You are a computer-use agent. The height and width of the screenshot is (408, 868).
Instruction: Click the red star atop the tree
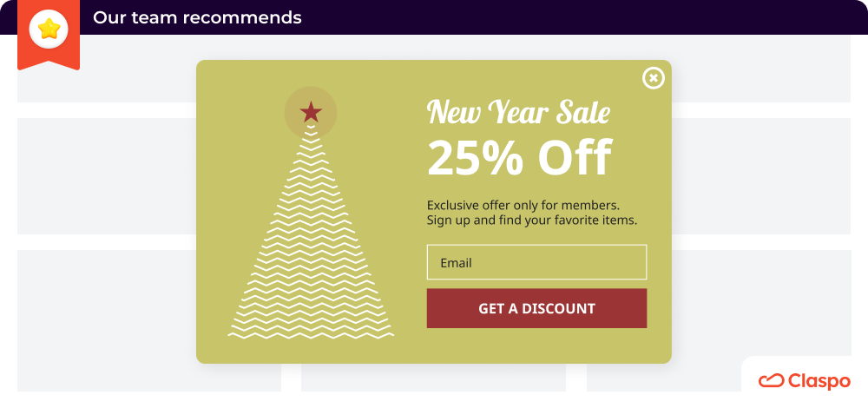pos(311,112)
